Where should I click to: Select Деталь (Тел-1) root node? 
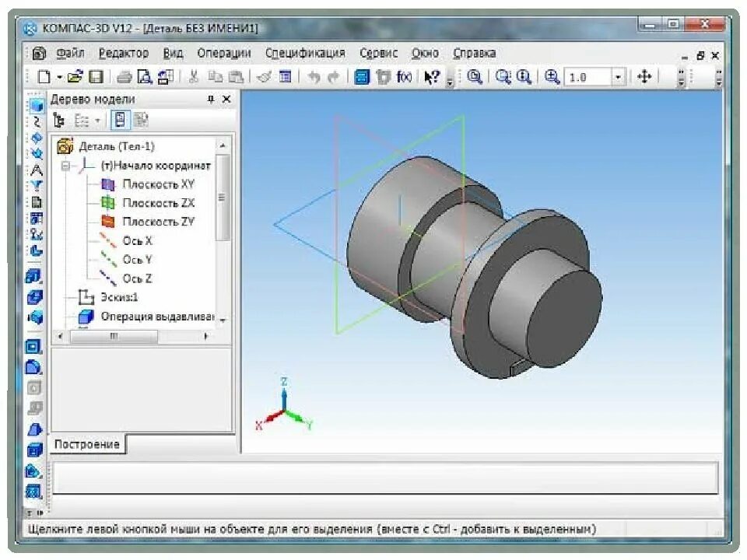click(x=117, y=146)
